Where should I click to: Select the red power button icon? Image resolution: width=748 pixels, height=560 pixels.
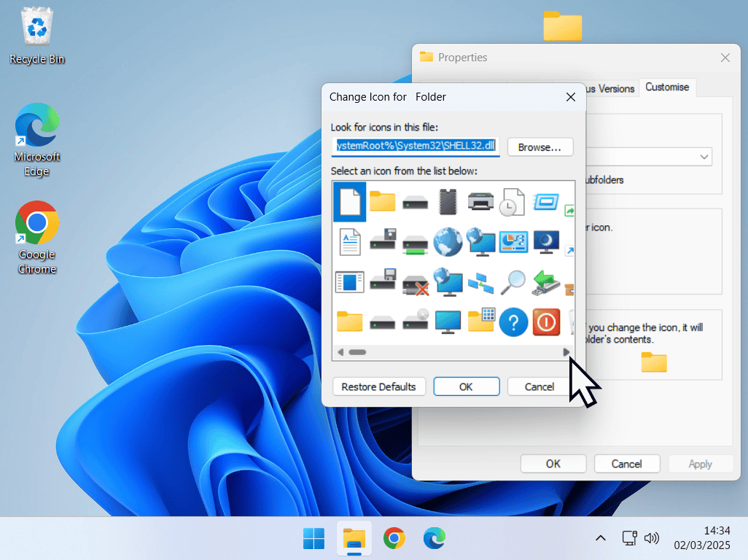pyautogui.click(x=546, y=322)
